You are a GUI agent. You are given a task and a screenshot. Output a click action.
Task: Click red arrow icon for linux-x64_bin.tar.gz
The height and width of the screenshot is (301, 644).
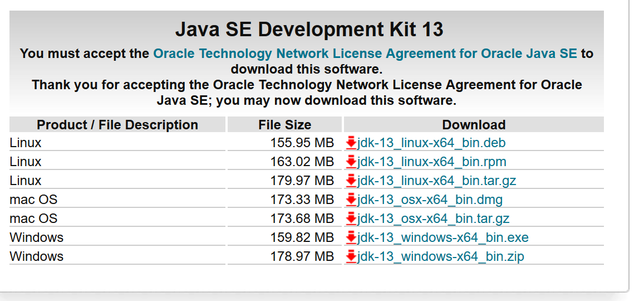(x=351, y=181)
